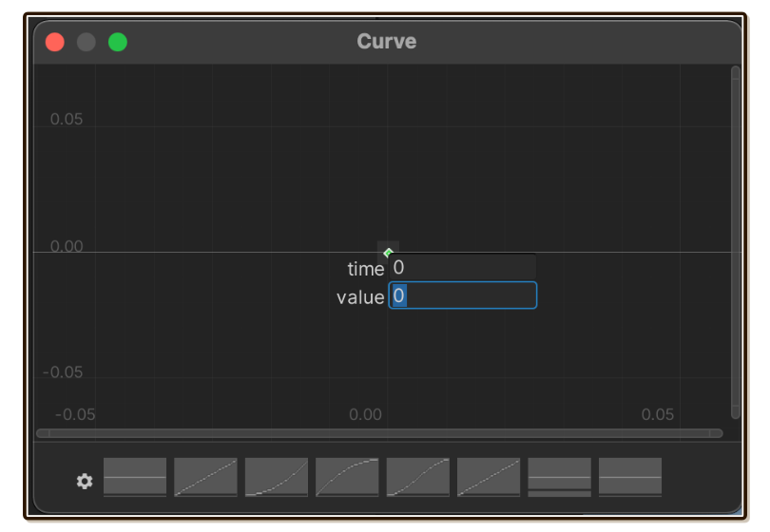Click the time input field
The height and width of the screenshot is (532, 770).
pyautogui.click(x=463, y=268)
